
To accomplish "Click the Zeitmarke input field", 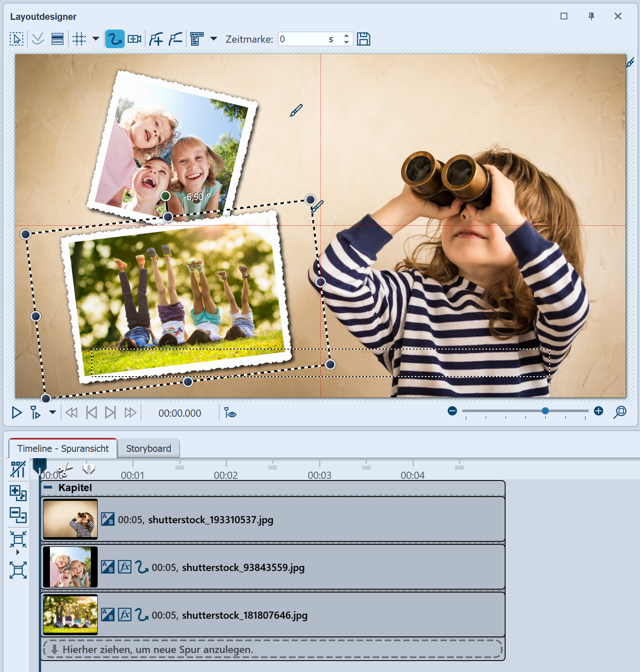I will [x=303, y=39].
